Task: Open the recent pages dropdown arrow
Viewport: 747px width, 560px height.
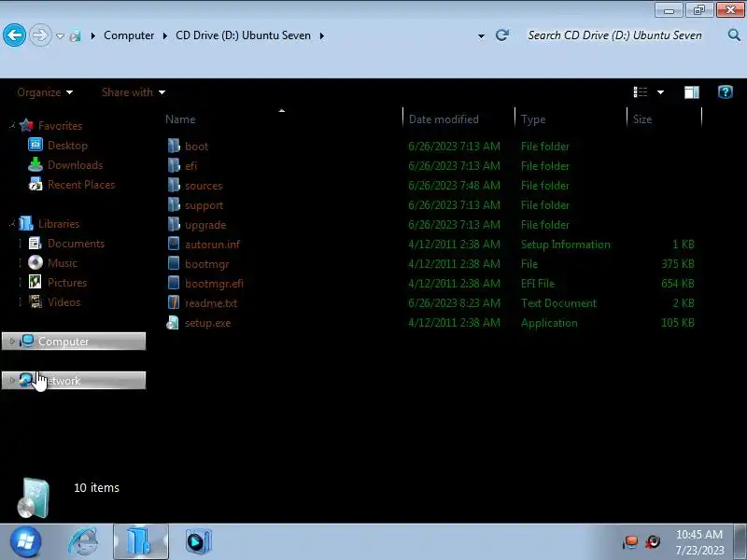Action: (x=60, y=35)
